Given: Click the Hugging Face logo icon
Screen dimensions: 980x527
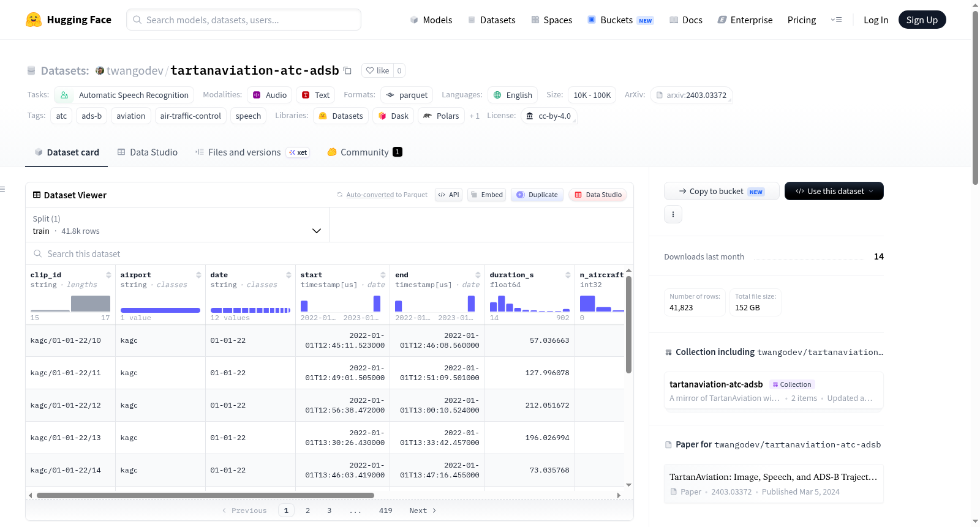Looking at the screenshot, I should pyautogui.click(x=34, y=20).
